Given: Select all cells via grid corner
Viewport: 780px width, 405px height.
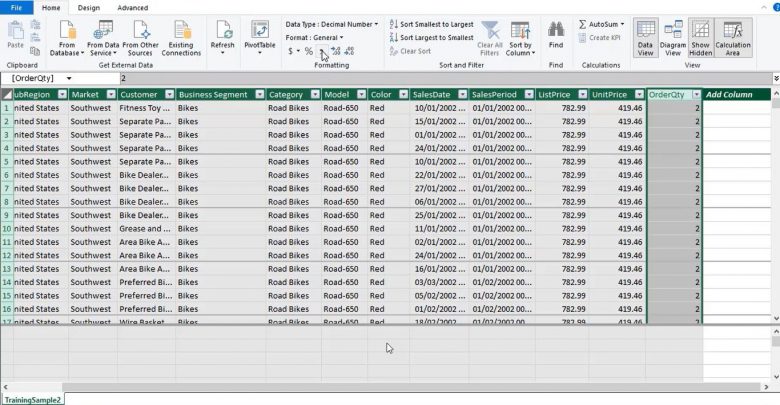Looking at the screenshot, I should [x=7, y=95].
